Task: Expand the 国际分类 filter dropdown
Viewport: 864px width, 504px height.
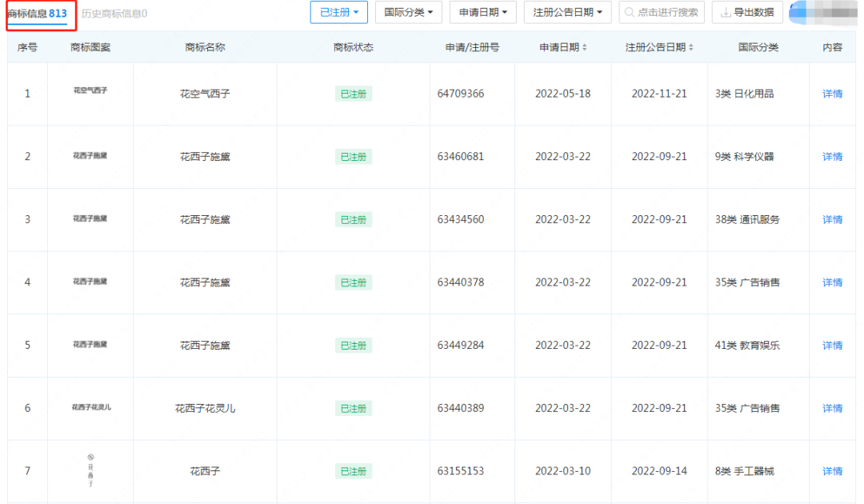Action: click(408, 12)
